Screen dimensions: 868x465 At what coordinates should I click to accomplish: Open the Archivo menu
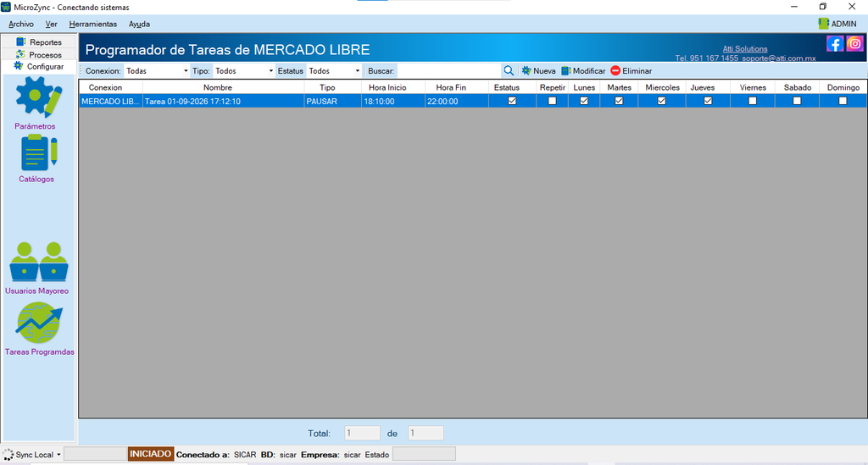(x=21, y=24)
